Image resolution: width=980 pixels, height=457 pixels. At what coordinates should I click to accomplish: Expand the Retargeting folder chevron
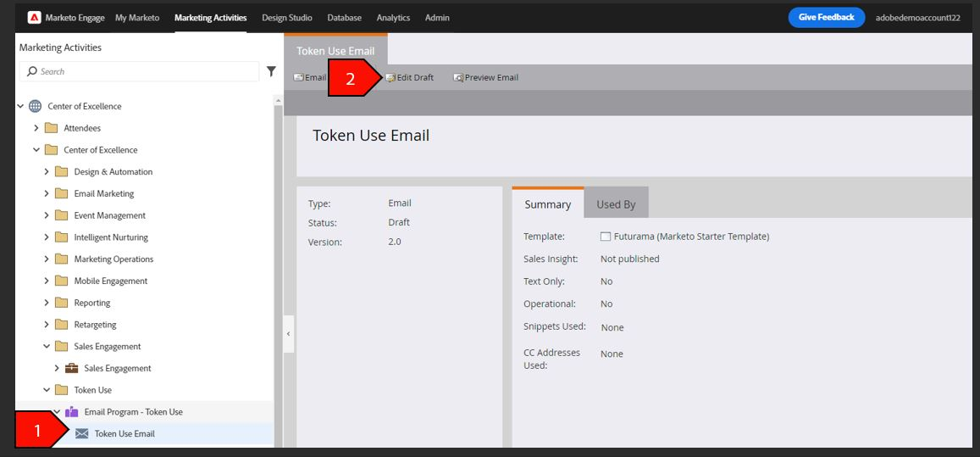[47, 325]
